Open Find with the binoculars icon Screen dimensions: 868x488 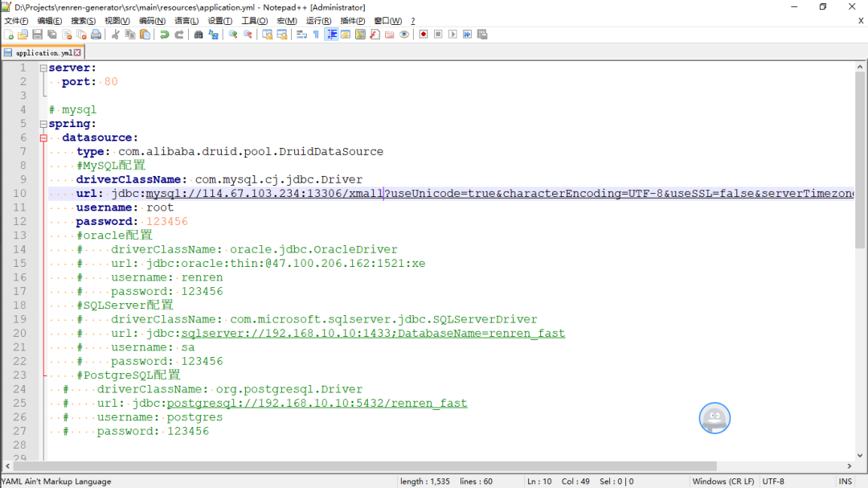pos(199,35)
